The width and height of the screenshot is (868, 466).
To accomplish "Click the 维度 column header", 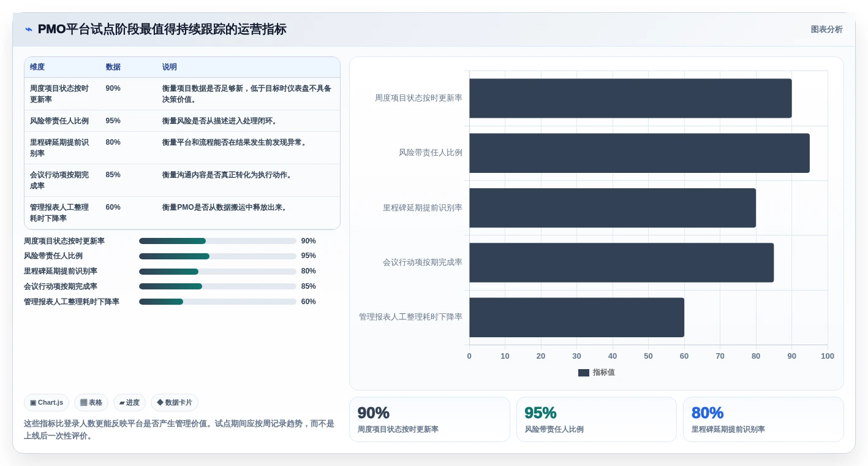I will click(37, 67).
